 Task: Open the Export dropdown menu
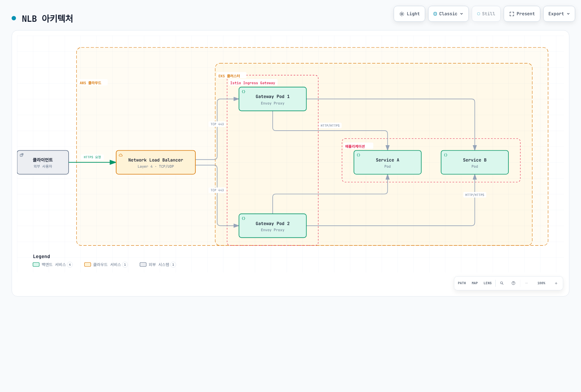(559, 14)
